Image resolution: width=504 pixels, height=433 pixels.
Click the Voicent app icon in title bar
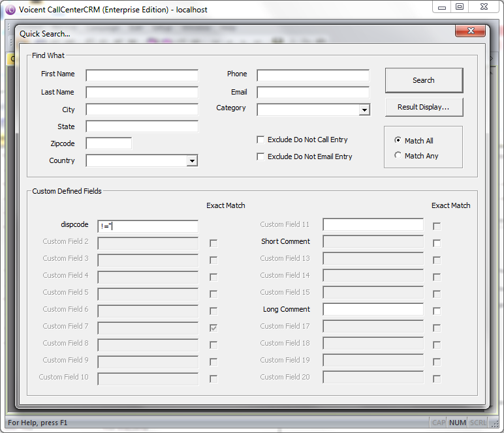[10, 8]
